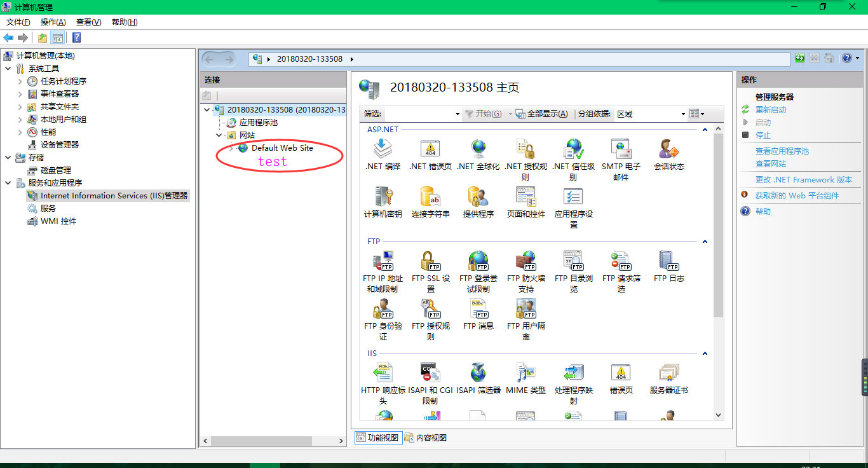Viewport: 868px width, 468px height.
Task: Switch to 内容视图 tab
Action: coord(426,437)
